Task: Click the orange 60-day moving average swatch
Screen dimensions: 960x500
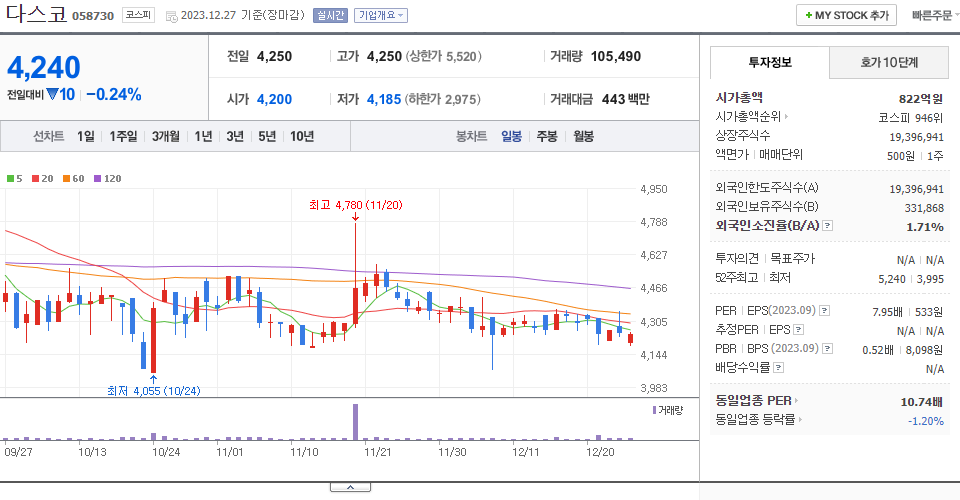Action: pos(66,179)
